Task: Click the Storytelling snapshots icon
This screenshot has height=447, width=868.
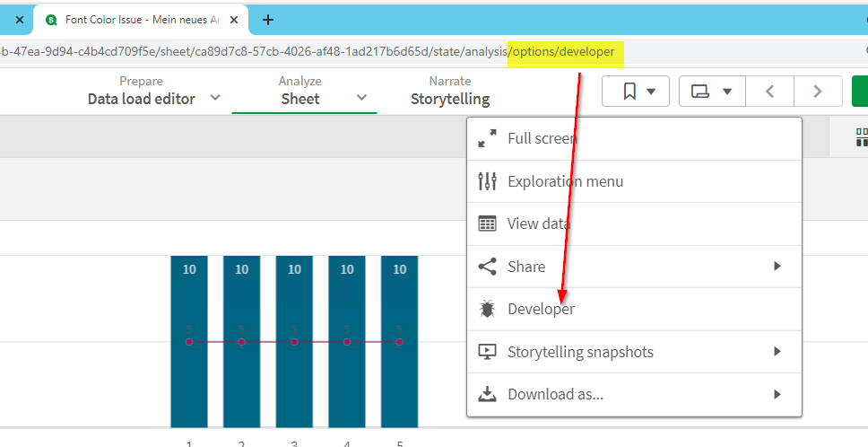Action: (487, 352)
